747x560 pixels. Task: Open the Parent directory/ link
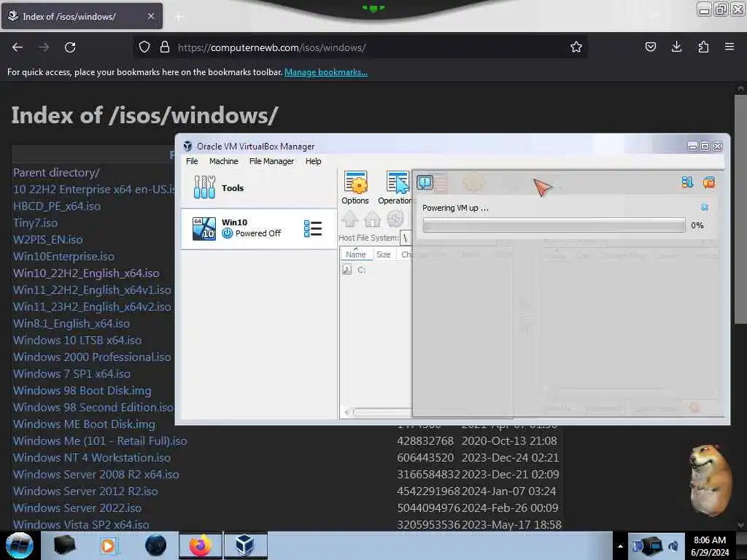click(x=56, y=172)
